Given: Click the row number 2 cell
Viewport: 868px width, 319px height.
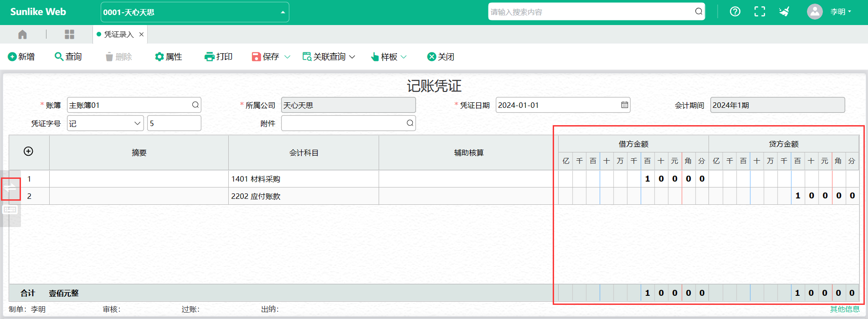Looking at the screenshot, I should (x=29, y=196).
